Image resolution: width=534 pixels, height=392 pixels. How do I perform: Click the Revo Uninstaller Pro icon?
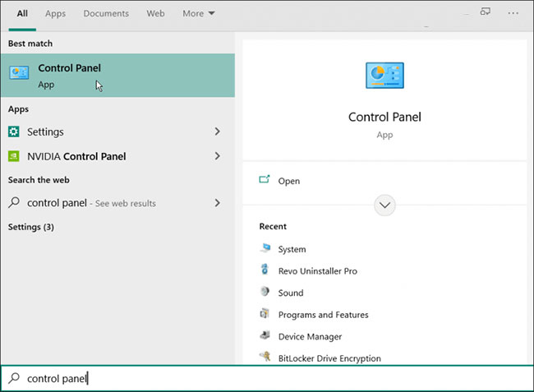[265, 269]
